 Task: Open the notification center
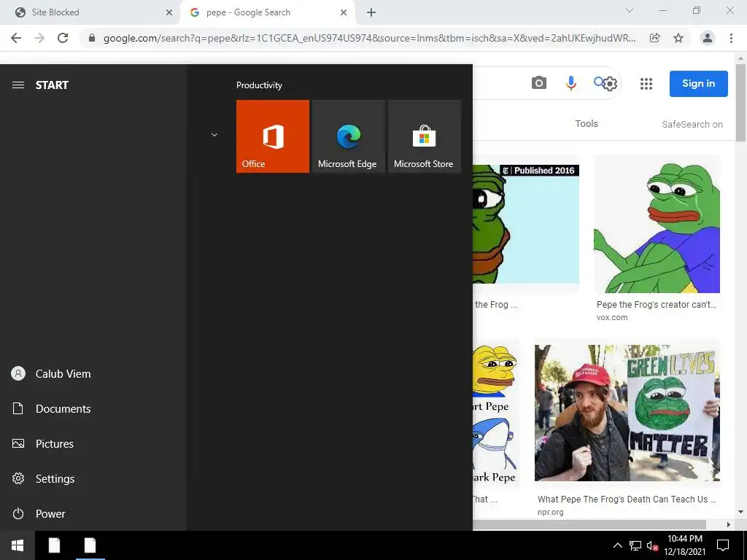723,545
